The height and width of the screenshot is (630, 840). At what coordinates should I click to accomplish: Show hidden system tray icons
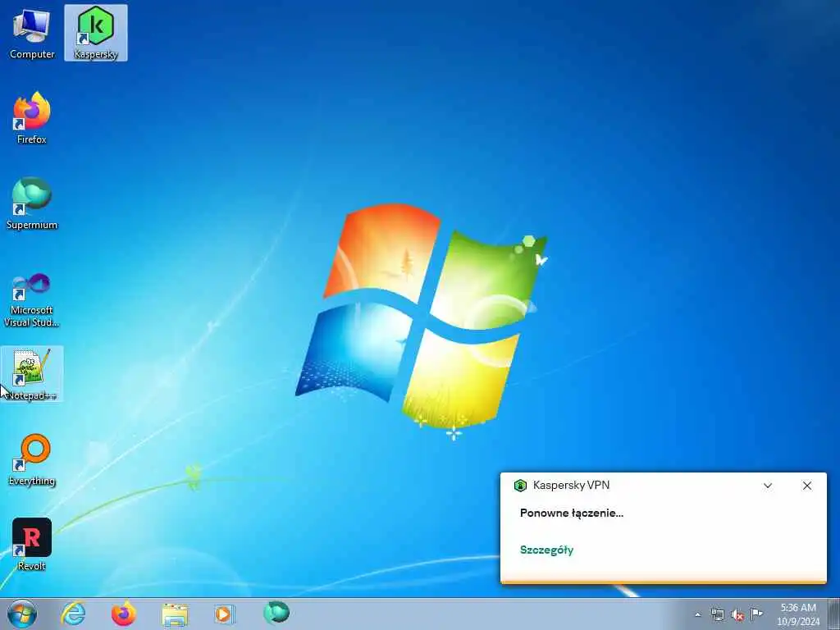tap(697, 614)
